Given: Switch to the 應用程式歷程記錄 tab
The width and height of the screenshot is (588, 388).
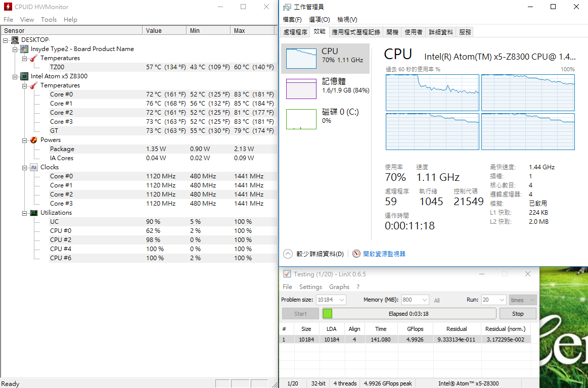Looking at the screenshot, I should pyautogui.click(x=356, y=32).
